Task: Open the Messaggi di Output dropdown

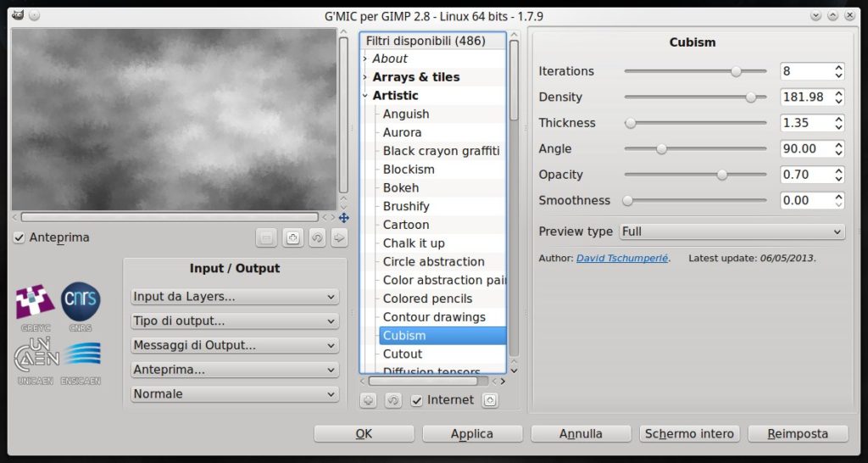Action: [235, 346]
